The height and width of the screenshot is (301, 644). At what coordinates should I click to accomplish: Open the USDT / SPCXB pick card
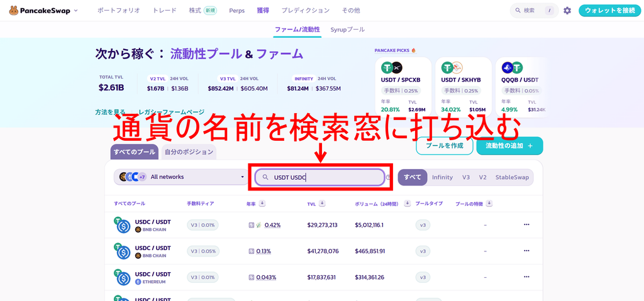coord(403,87)
